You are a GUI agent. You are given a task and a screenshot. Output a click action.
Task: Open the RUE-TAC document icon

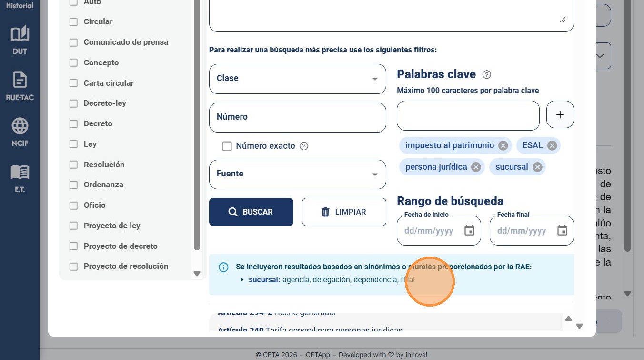20,80
